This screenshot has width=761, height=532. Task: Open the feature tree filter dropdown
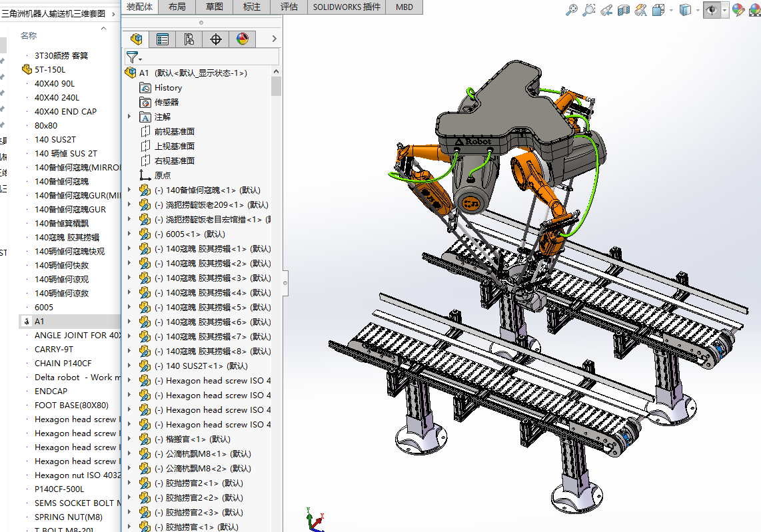coord(134,58)
